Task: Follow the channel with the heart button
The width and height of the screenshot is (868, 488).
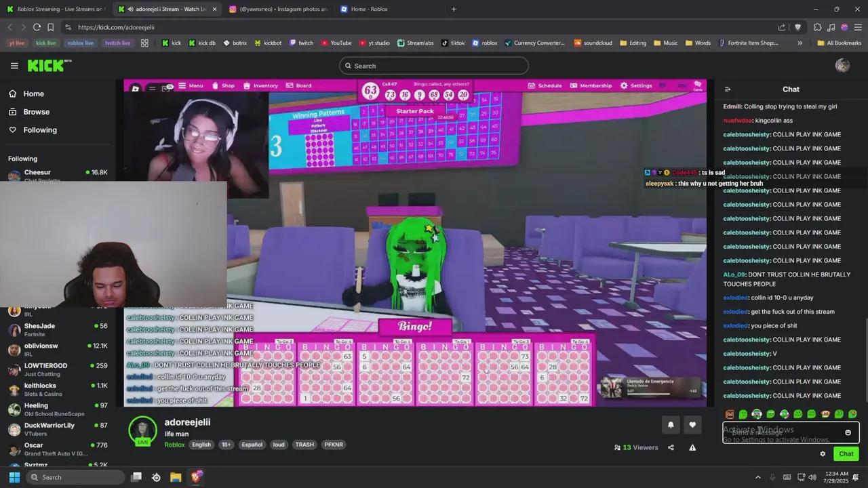Action: click(x=692, y=425)
